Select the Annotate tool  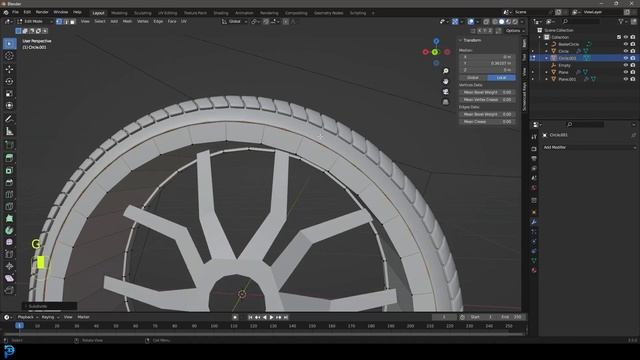[9, 119]
